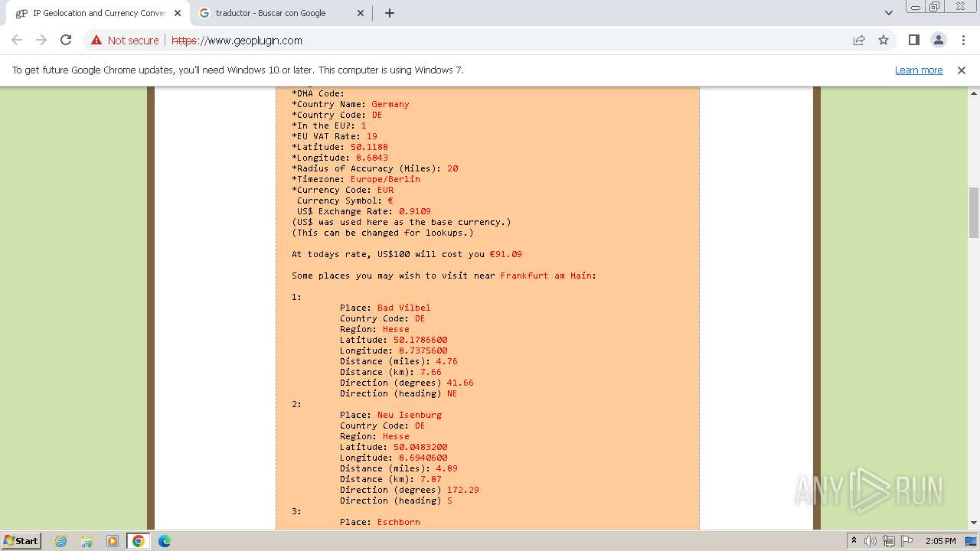Dismiss the Chrome update notification bar
The height and width of the screenshot is (551, 980).
click(962, 70)
